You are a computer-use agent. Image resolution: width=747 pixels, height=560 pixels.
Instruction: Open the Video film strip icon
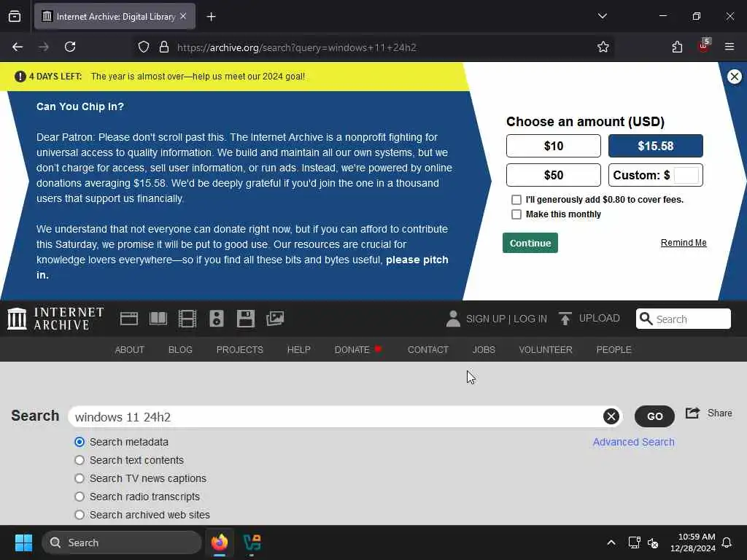187,319
